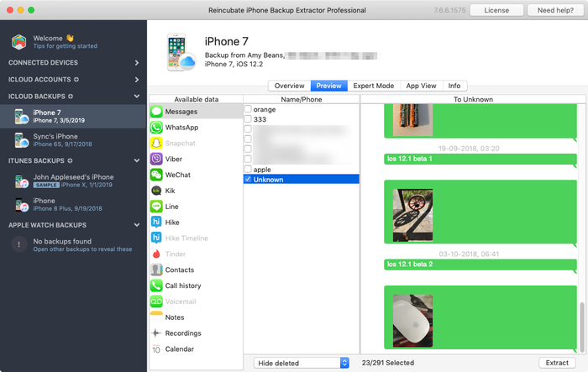Viewport: 588px width, 372px height.
Task: Select the 'Ios 12.1 beta 2' message
Action: coord(480,265)
